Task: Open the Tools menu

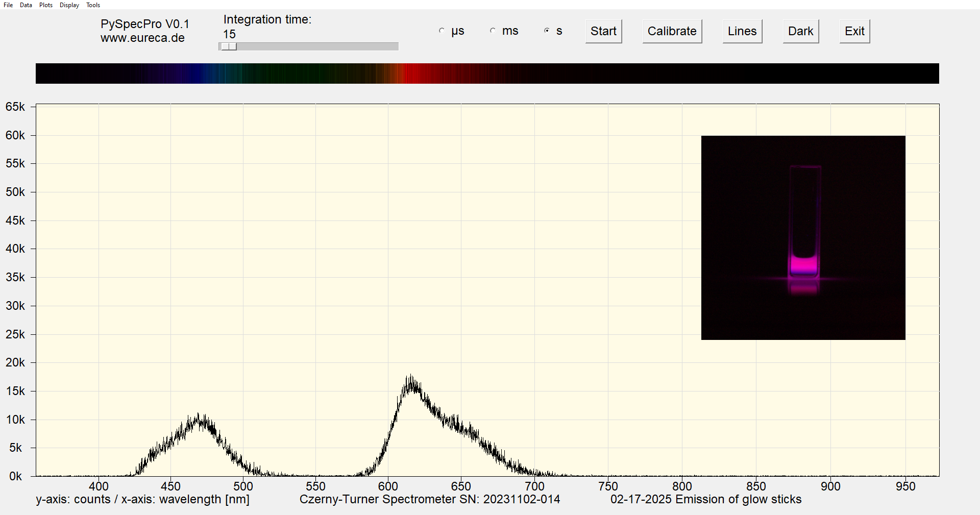Action: [x=93, y=5]
